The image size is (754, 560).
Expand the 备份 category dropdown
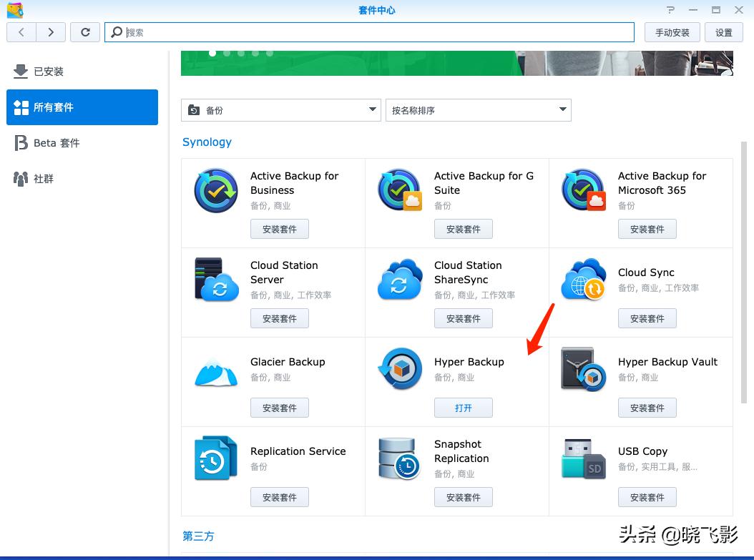281,110
